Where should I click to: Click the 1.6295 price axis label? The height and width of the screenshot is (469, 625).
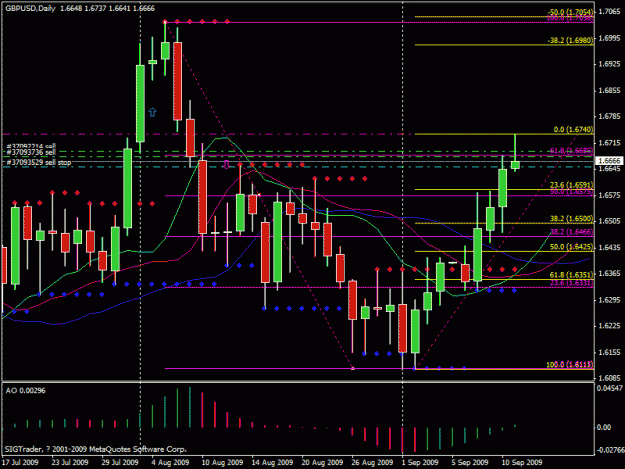click(x=610, y=300)
